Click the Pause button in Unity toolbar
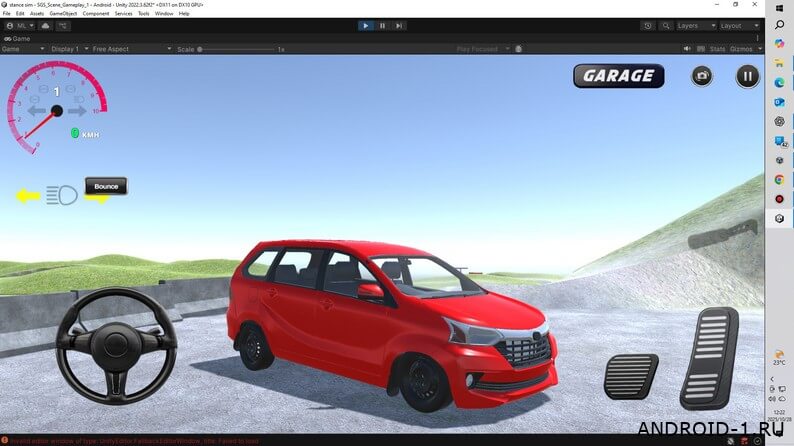 point(382,25)
